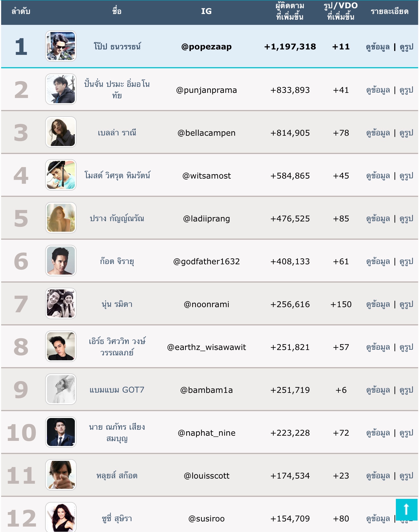
Task: Select the noonrami avatar image
Action: click(x=61, y=303)
